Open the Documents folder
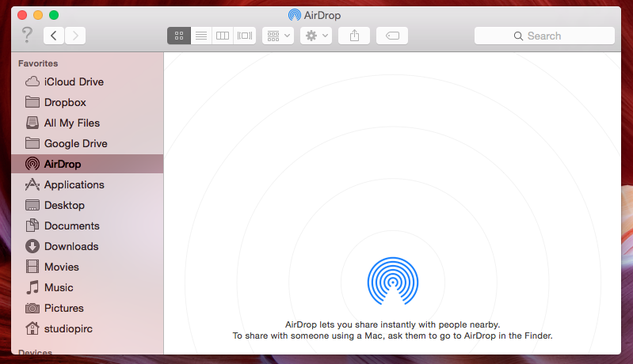 [87, 226]
